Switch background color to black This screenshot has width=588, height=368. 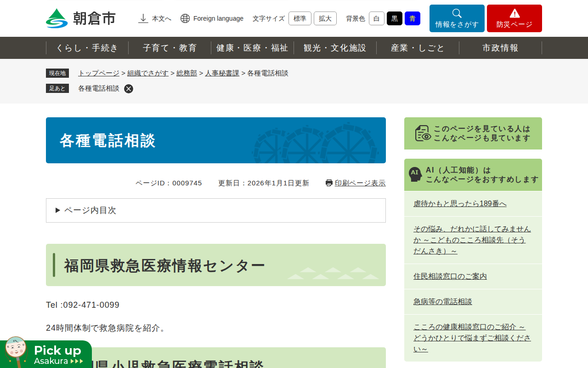[x=394, y=18]
